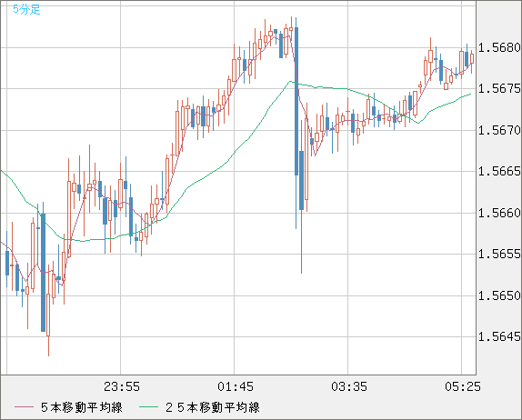Click the 1.5675 price axis label

(x=499, y=89)
